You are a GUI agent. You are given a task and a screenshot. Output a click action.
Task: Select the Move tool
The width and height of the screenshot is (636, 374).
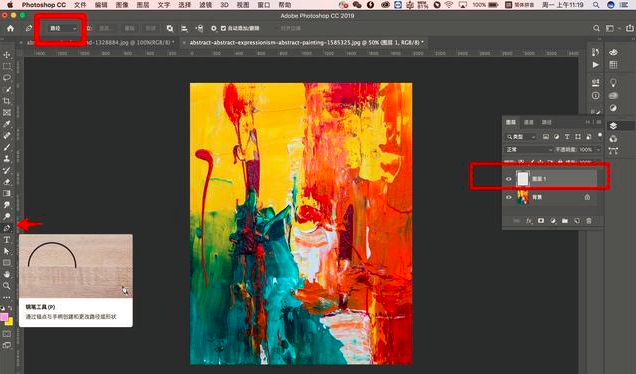pos(7,55)
